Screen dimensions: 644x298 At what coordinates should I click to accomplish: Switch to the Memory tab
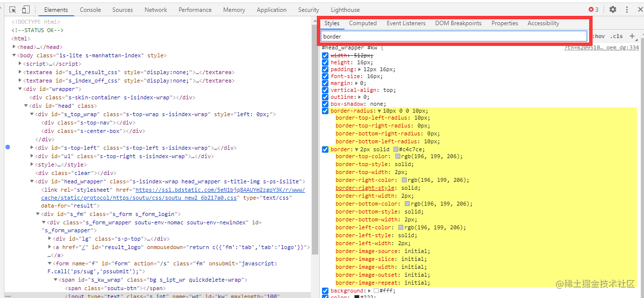click(234, 9)
